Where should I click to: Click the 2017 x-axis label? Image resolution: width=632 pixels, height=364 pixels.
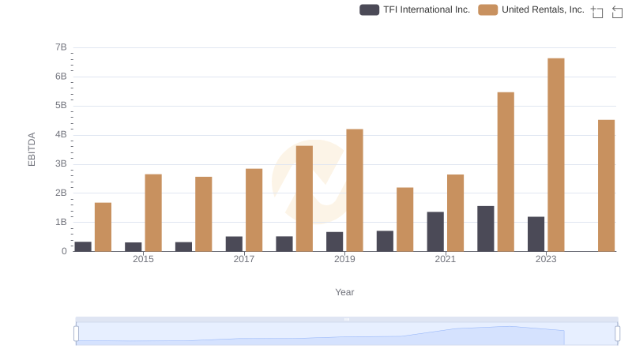point(244,259)
